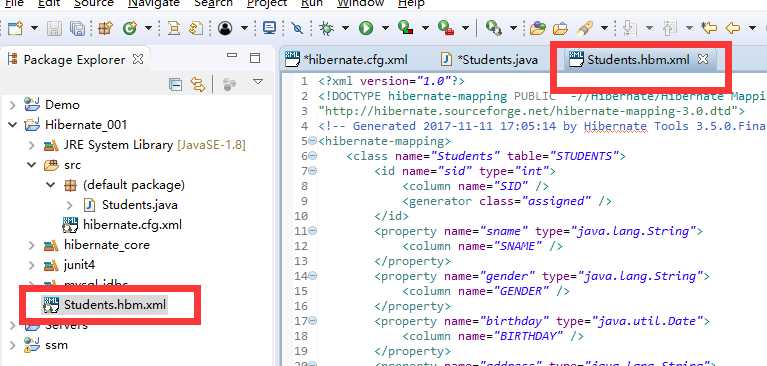Collapse the Hibernate_001 project node
The image size is (767, 366).
click(x=13, y=125)
